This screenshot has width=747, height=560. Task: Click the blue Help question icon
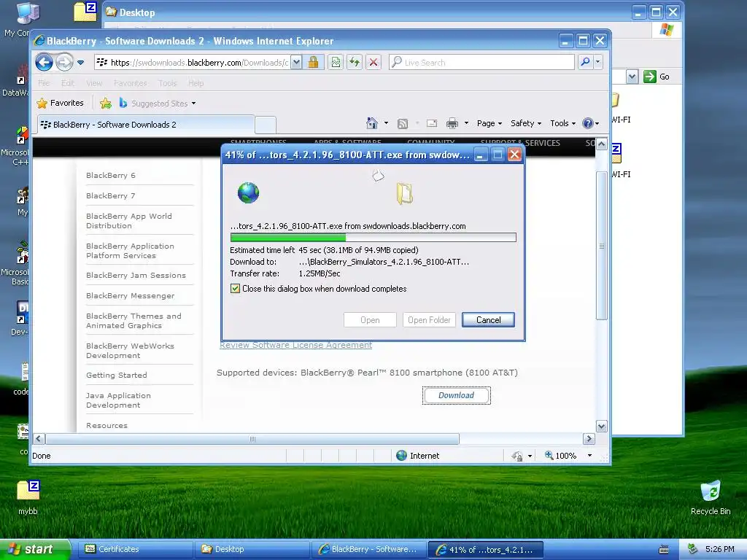(588, 123)
